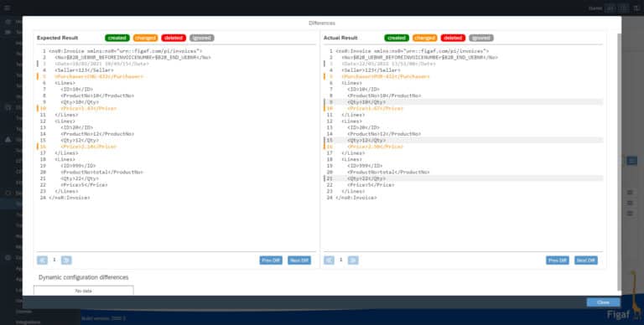The height and width of the screenshot is (325, 644).
Task: Click Next Diff in Actual Result pane
Action: click(585, 261)
